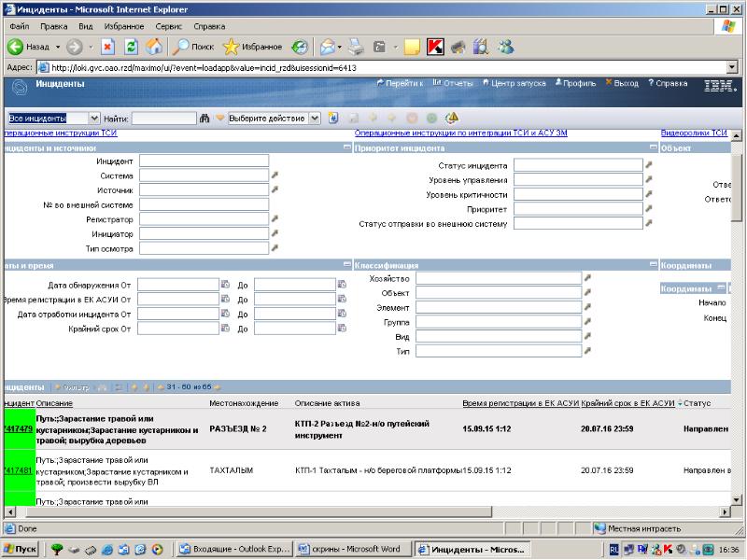Open the Правка menu
This screenshot has width=747, height=560.
click(54, 26)
